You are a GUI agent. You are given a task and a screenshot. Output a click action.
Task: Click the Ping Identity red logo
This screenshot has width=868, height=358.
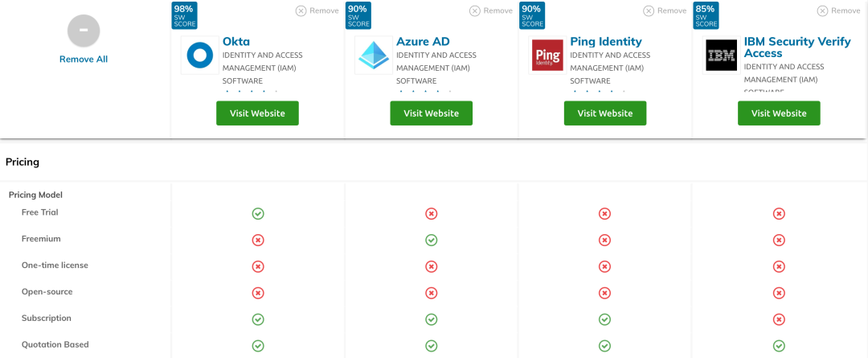pos(547,56)
